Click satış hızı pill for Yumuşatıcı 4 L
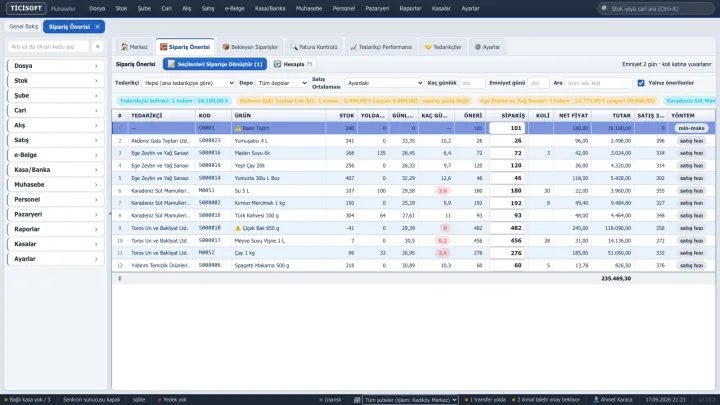This screenshot has width=720, height=405. click(691, 141)
